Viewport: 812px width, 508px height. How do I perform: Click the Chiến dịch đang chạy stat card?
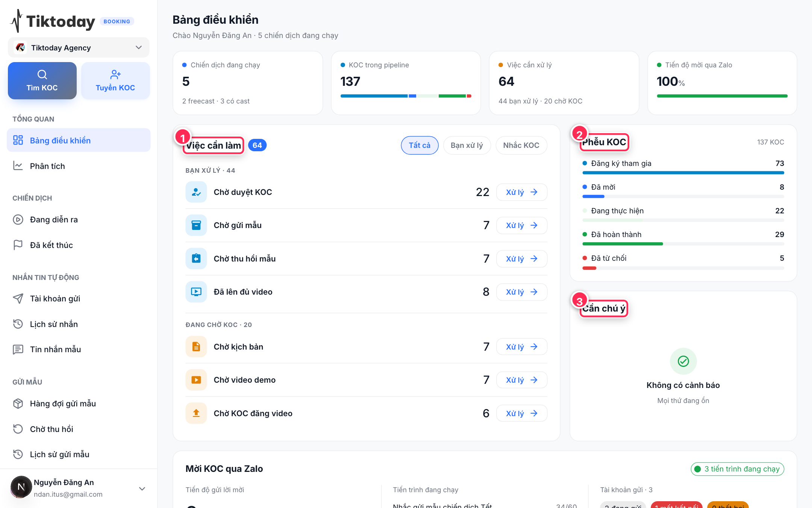point(248,83)
